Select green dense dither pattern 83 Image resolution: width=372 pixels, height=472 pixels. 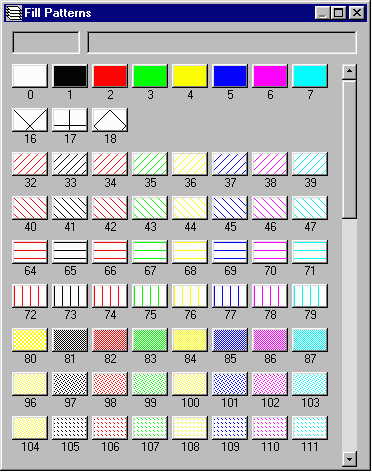coord(150,340)
